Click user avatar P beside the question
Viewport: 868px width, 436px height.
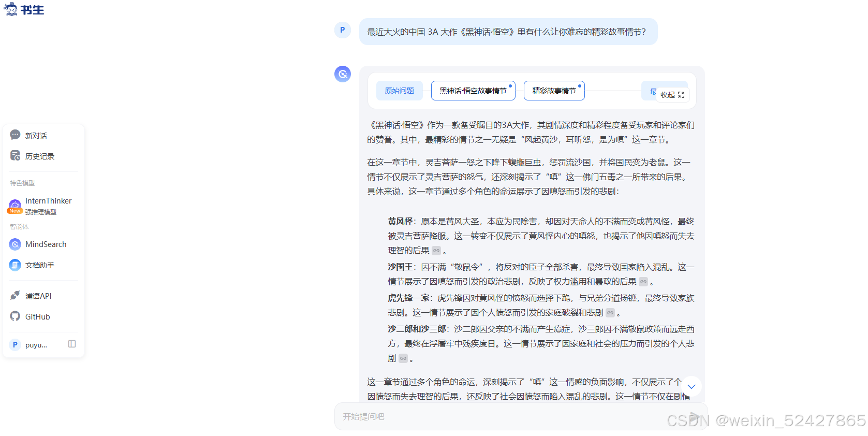[x=343, y=30]
